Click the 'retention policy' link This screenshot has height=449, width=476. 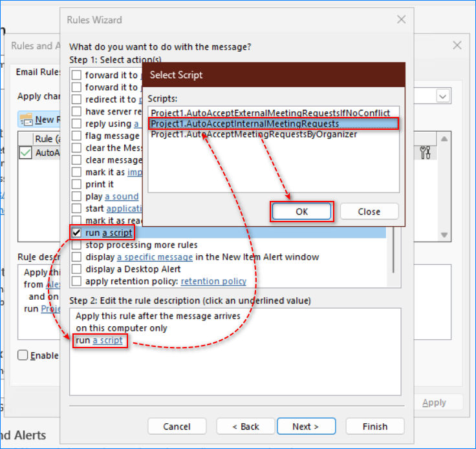pos(213,281)
